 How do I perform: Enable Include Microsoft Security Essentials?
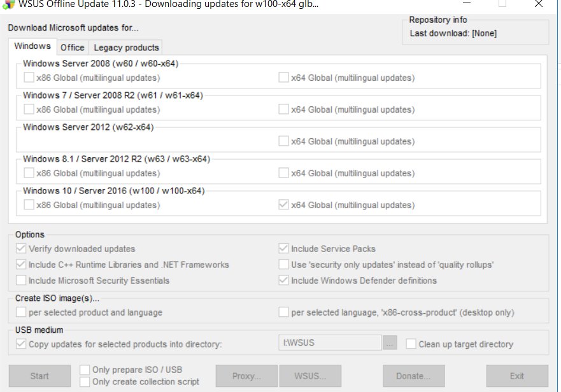[x=21, y=280]
